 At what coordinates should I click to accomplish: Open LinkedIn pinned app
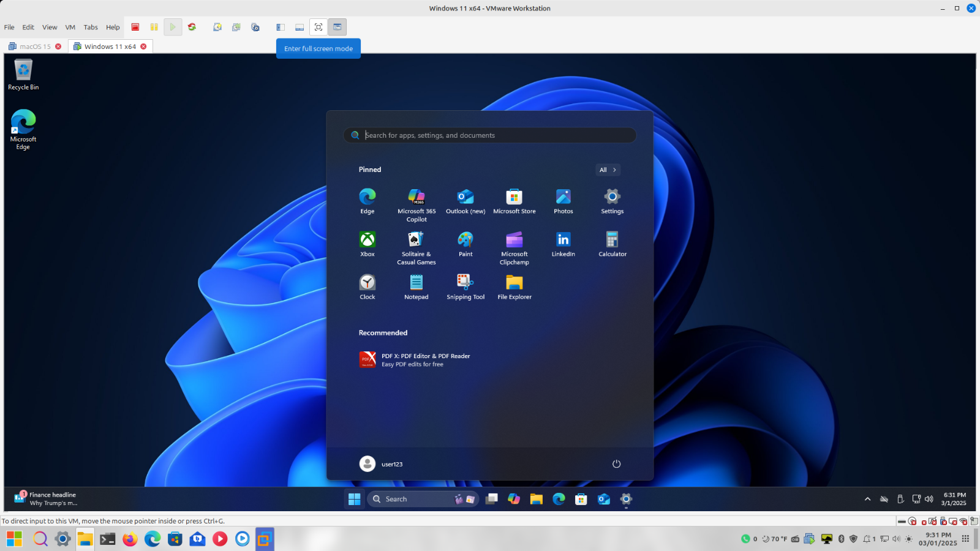[563, 244]
